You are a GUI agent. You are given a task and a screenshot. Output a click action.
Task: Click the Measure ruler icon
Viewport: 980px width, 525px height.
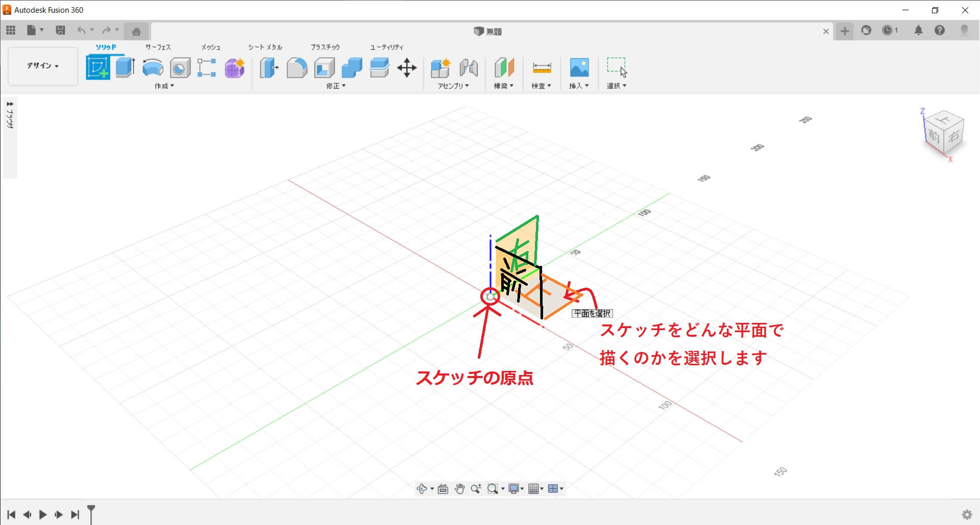tap(542, 67)
